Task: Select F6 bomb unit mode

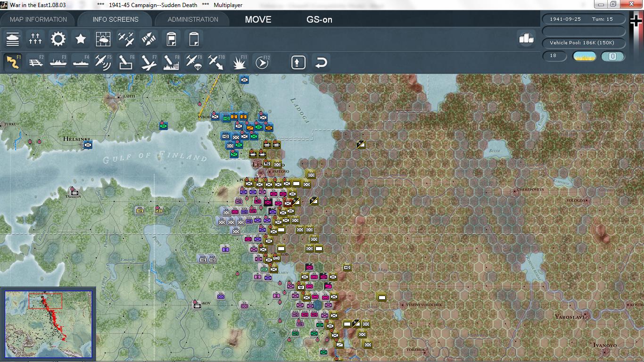Action: 126,62
